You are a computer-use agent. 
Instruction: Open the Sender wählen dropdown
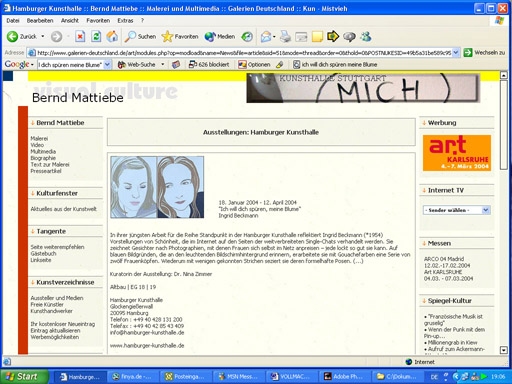457,210
